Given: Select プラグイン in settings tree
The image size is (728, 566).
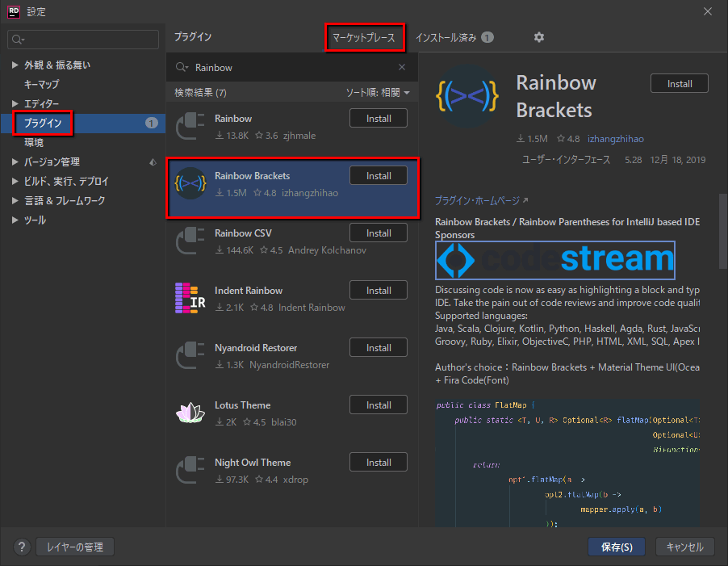Looking at the screenshot, I should coord(43,123).
